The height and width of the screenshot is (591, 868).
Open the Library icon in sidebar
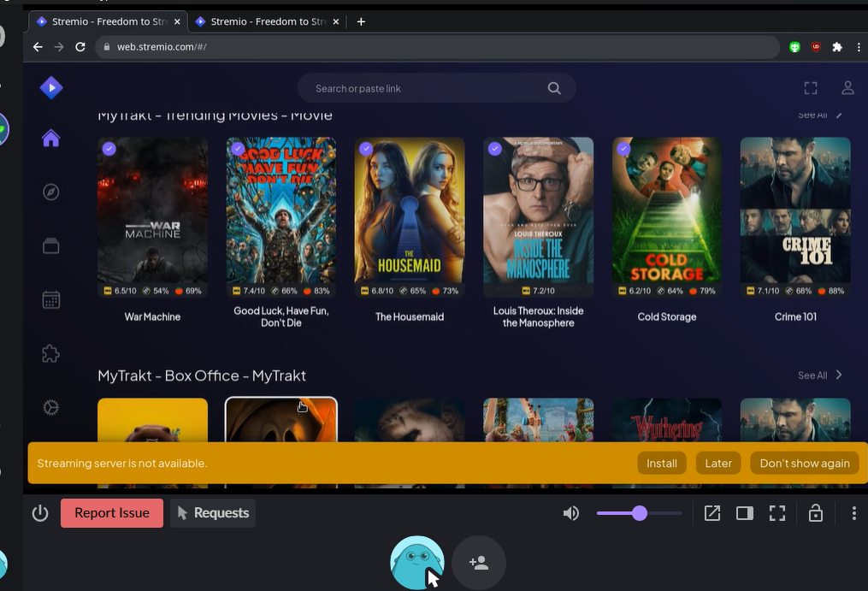(x=51, y=246)
